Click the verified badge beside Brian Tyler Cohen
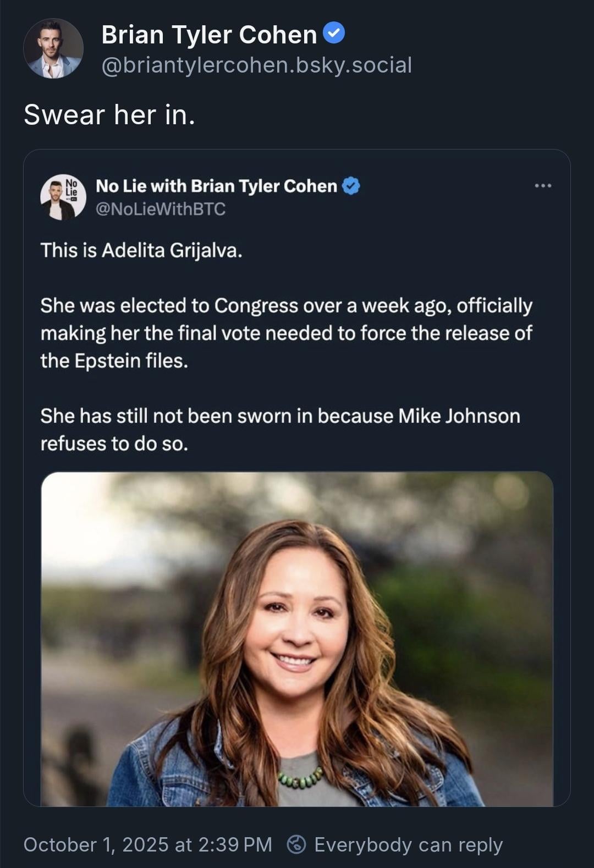 click(334, 33)
